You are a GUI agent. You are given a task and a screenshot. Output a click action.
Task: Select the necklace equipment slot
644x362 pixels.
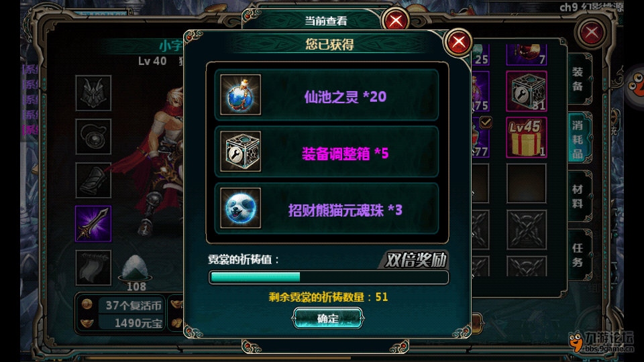[x=93, y=137]
